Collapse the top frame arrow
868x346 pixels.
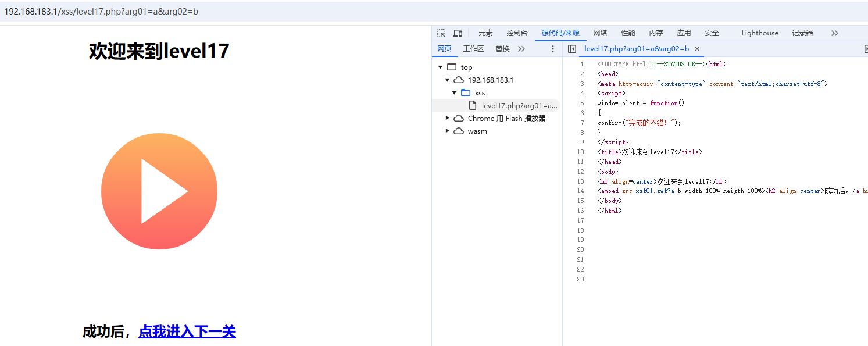[441, 67]
